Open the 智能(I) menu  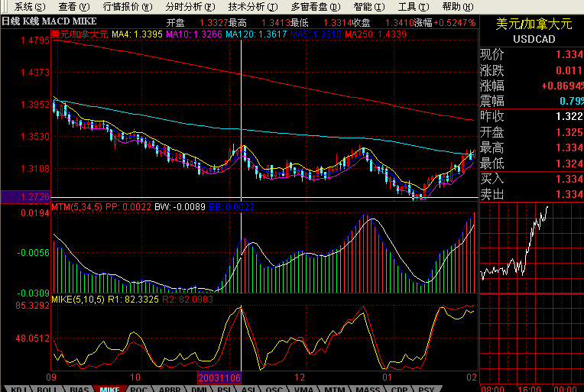(x=368, y=7)
